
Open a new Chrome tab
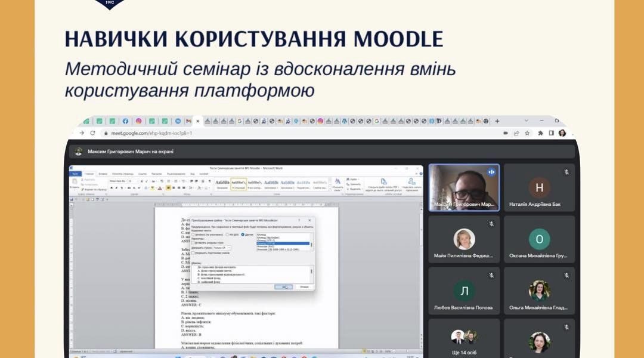[497, 121]
